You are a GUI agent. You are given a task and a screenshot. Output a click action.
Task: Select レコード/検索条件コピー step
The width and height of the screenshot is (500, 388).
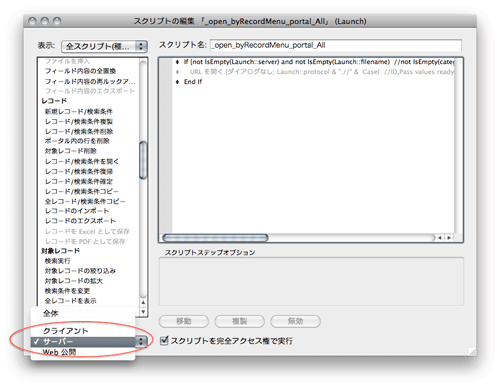click(x=82, y=191)
